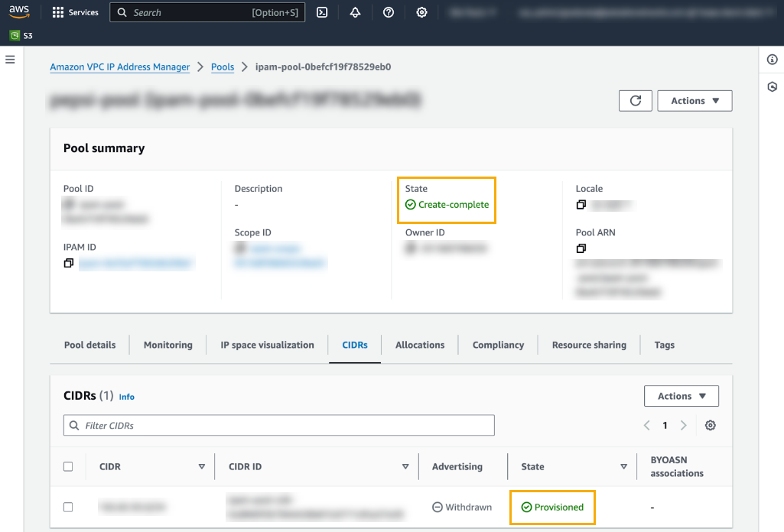
Task: Open console settings gear in top bar
Action: 421,12
